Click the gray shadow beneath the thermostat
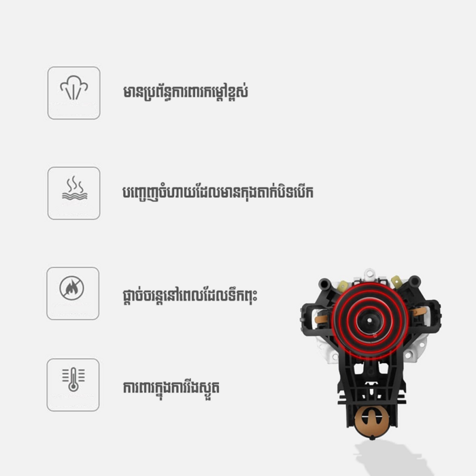 pos(392,458)
